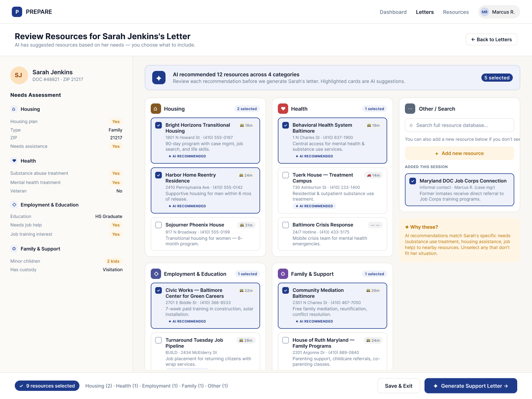The height and width of the screenshot is (399, 532).
Task: Click the AI RECOMMENDED tag on Tuerk House
Action: [314, 206]
